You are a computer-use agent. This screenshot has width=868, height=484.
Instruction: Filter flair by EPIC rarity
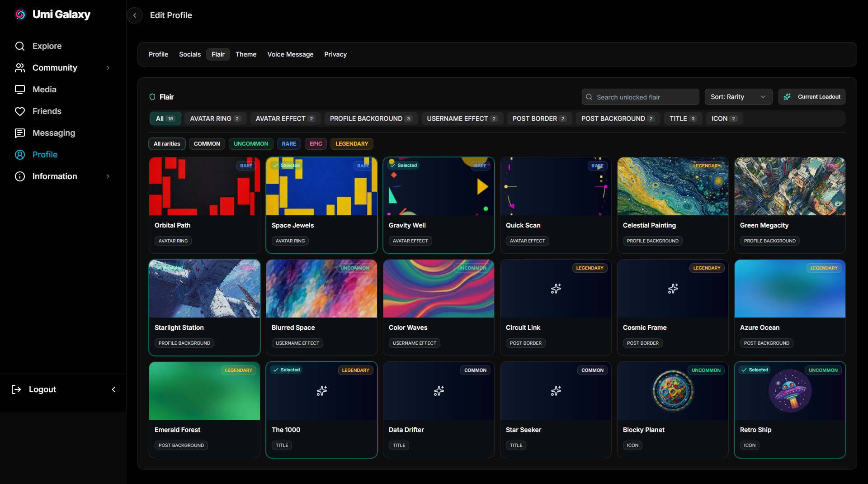(x=316, y=144)
